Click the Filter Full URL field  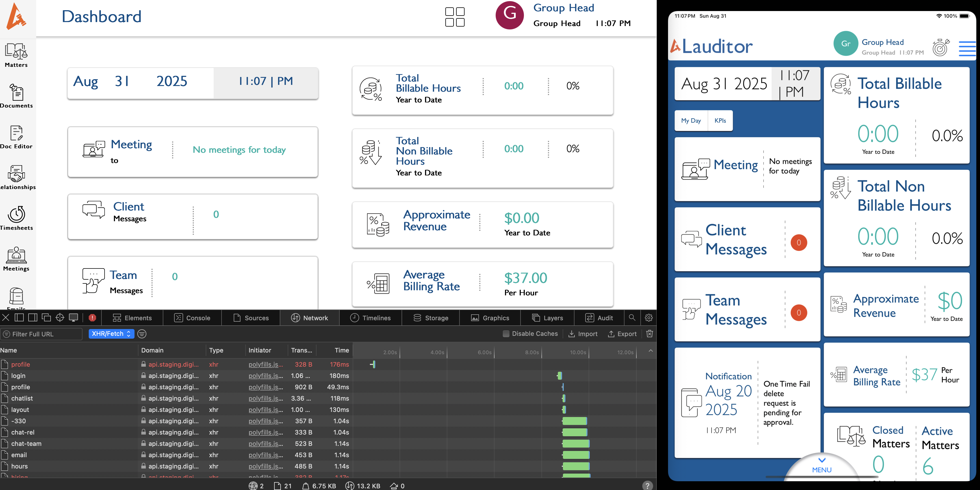click(42, 334)
